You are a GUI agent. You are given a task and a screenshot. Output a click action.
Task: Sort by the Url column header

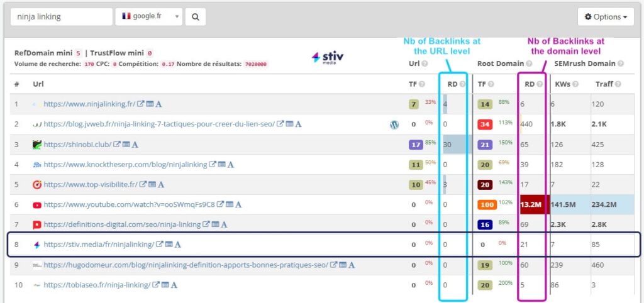click(38, 84)
